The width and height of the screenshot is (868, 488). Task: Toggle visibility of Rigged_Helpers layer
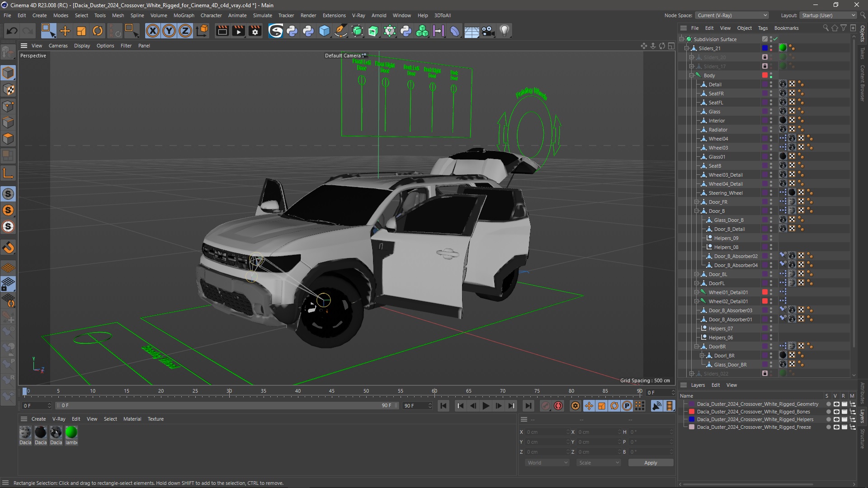click(836, 420)
